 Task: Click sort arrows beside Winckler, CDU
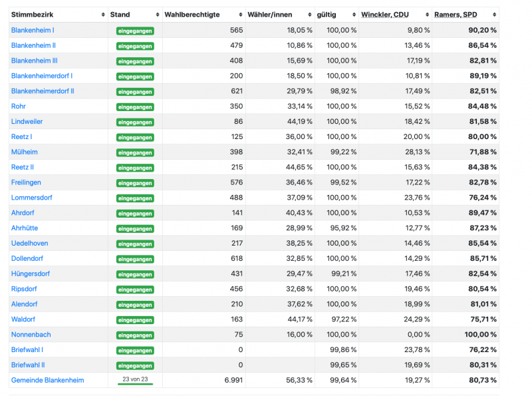click(428, 15)
